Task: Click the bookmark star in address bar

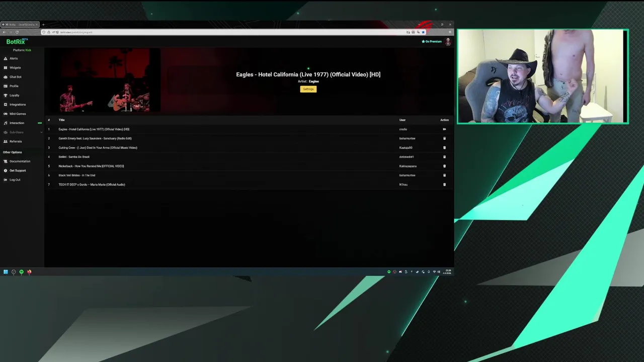Action: click(x=423, y=32)
